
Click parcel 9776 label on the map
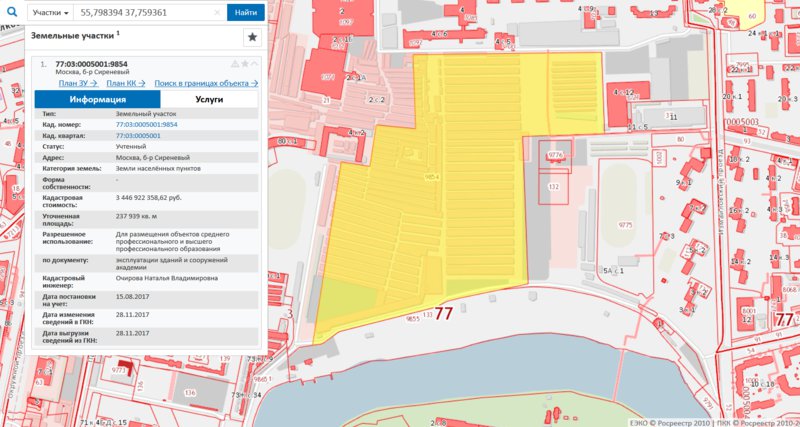click(x=555, y=155)
